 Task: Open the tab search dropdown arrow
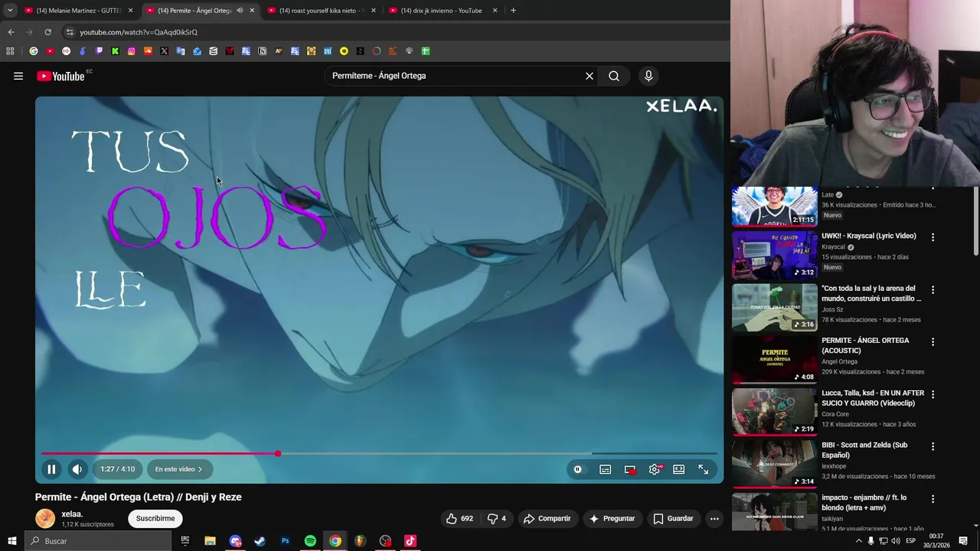(x=10, y=11)
